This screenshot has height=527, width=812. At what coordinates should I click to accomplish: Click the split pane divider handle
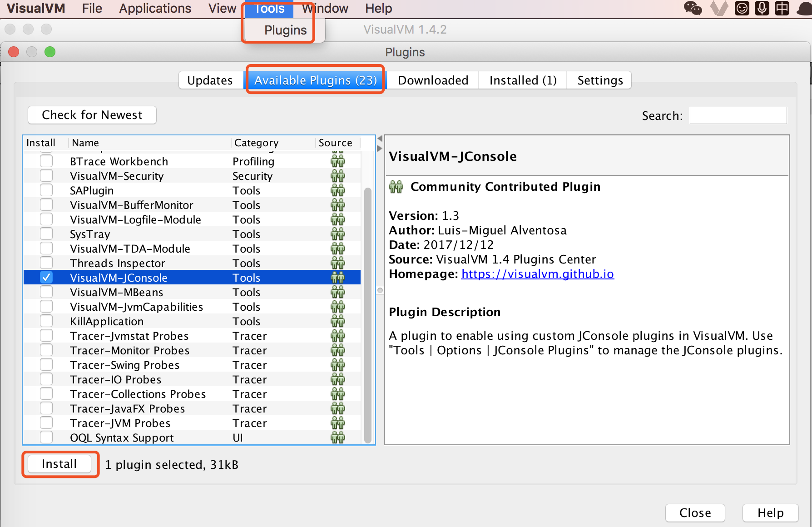380,290
